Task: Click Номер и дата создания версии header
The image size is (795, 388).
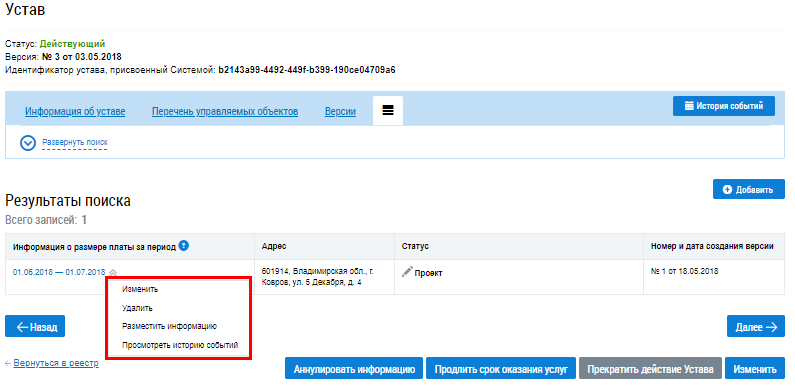Action: click(x=712, y=246)
